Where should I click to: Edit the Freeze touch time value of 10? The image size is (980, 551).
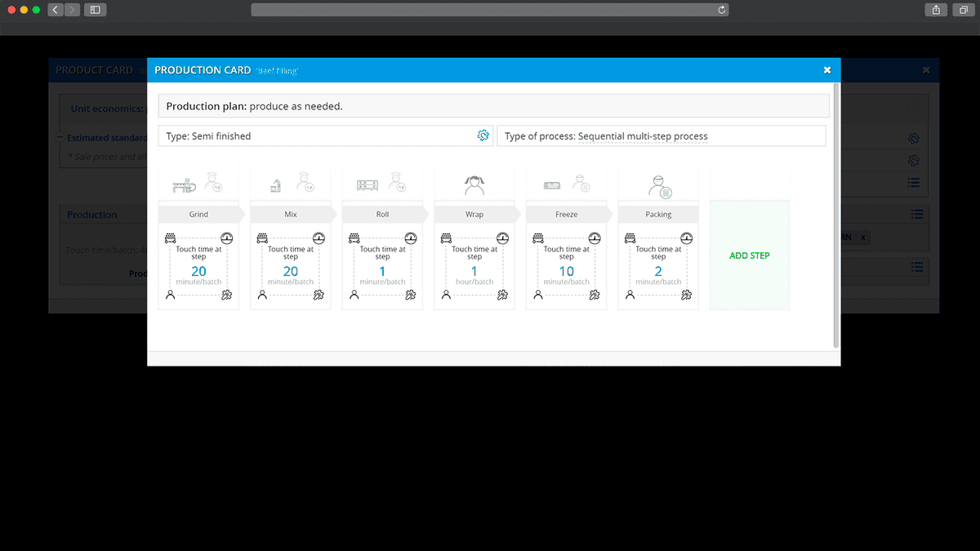point(567,271)
